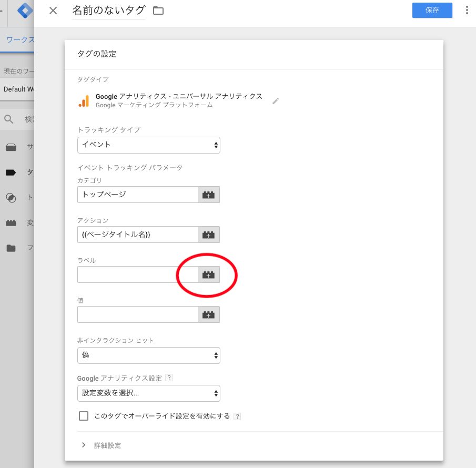
Task: Enable このタグでオーバーライド設定を有効にする checkbox
Action: click(x=84, y=416)
